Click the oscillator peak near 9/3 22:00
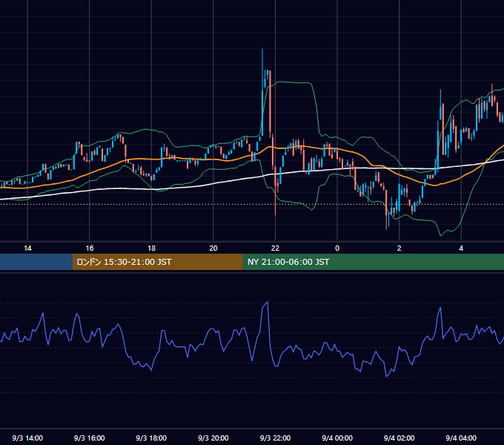 pyautogui.click(x=267, y=303)
